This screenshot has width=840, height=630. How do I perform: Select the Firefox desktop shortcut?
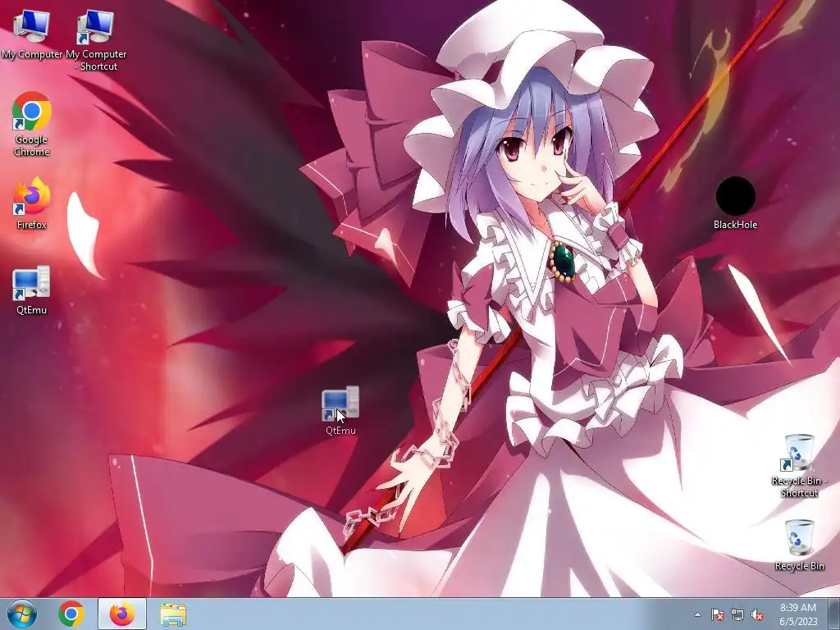point(32,203)
